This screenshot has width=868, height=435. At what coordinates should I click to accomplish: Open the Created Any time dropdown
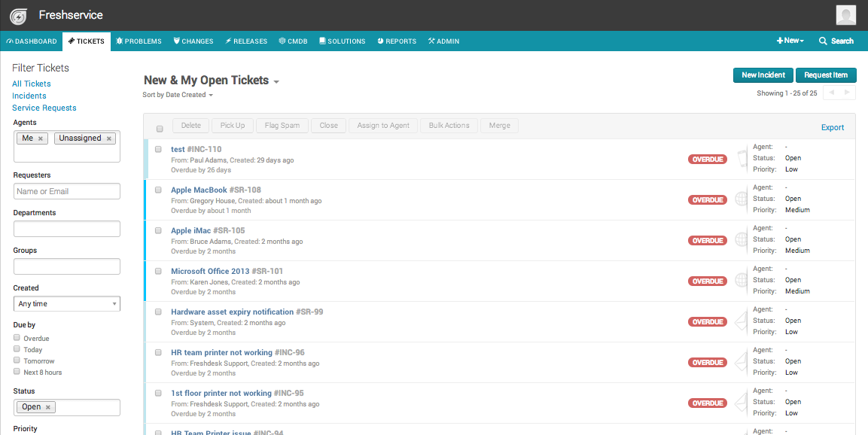pyautogui.click(x=67, y=304)
